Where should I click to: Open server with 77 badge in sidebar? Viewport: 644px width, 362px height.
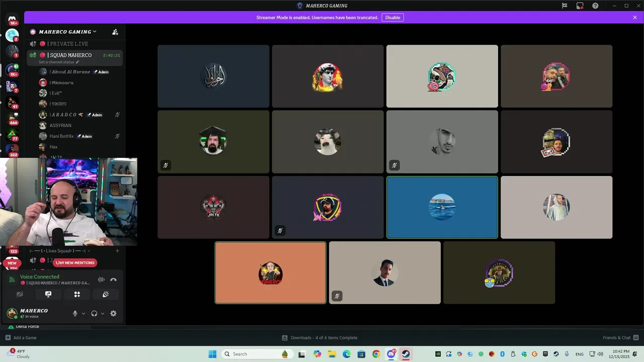pos(12,135)
